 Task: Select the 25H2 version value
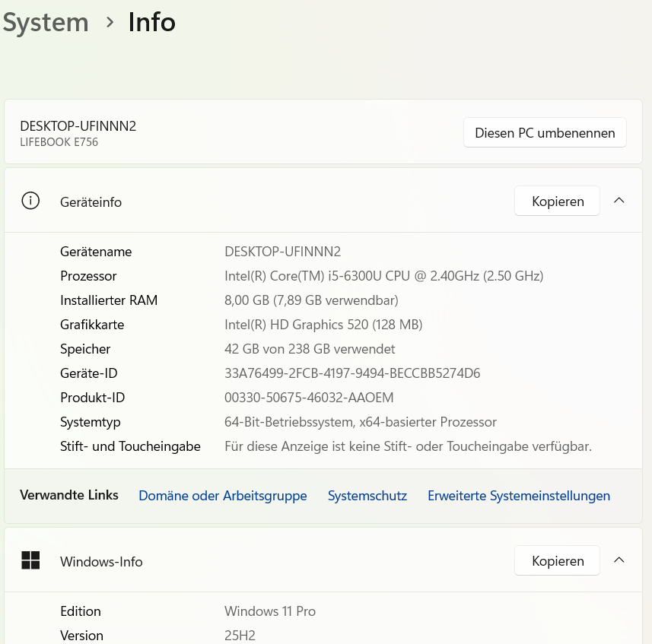[240, 636]
